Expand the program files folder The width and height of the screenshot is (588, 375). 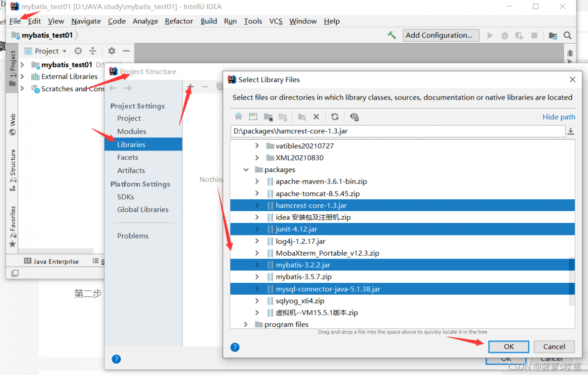point(246,325)
